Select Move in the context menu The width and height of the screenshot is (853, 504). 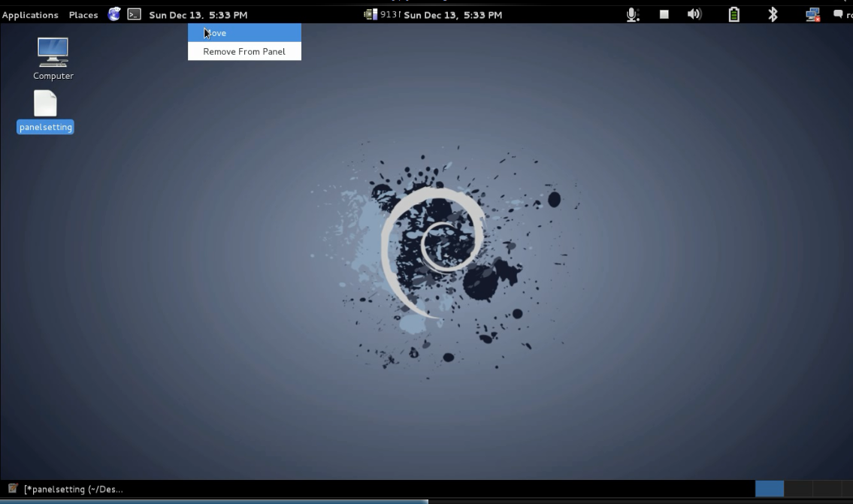244,32
